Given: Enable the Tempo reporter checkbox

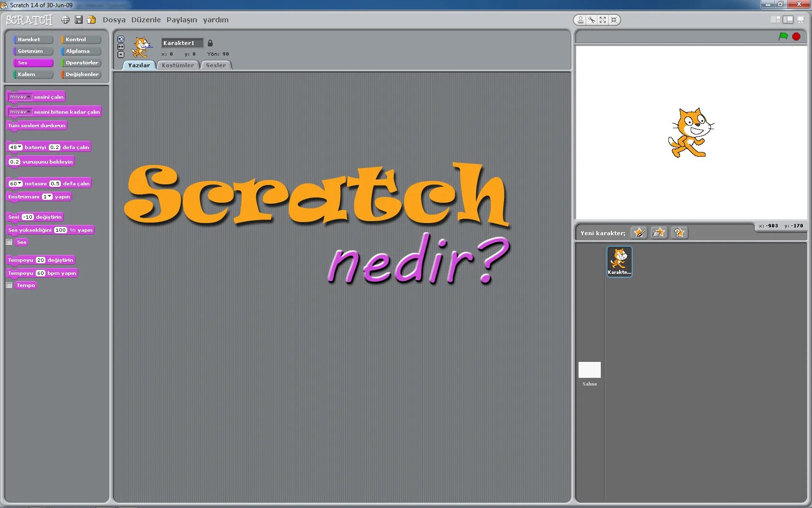Looking at the screenshot, I should click(x=9, y=285).
